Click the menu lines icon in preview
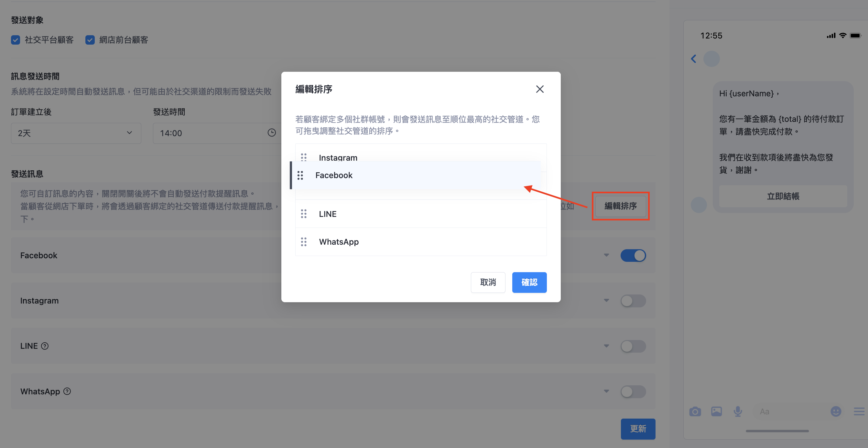 [859, 411]
